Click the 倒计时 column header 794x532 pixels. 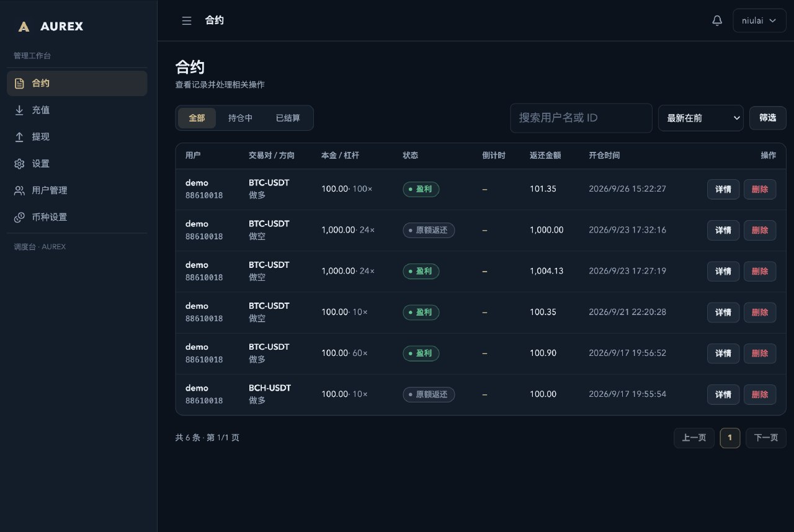pos(494,156)
